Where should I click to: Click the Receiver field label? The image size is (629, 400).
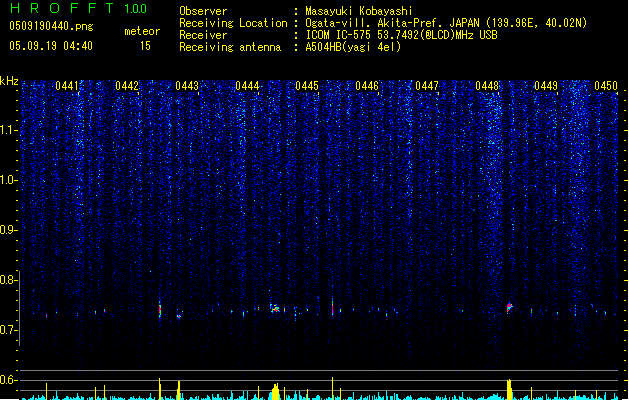[x=203, y=35]
